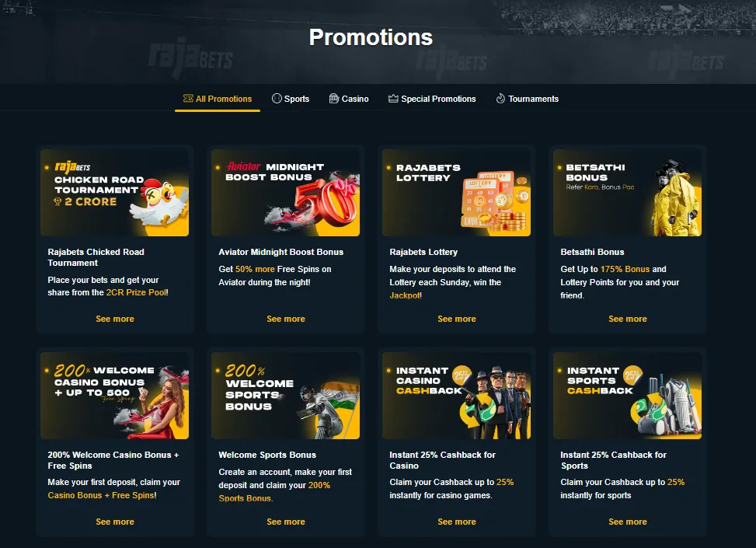Click the flame icon beside Tournaments

500,99
